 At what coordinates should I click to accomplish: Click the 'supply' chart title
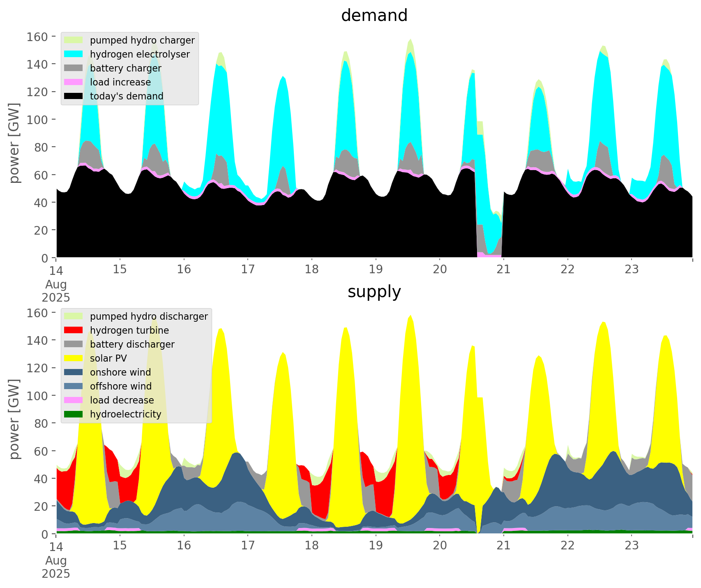pyautogui.click(x=374, y=292)
